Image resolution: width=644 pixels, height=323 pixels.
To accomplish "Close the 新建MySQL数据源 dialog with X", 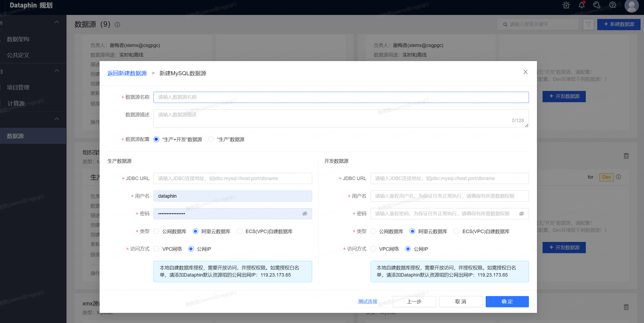I will coord(525,72).
